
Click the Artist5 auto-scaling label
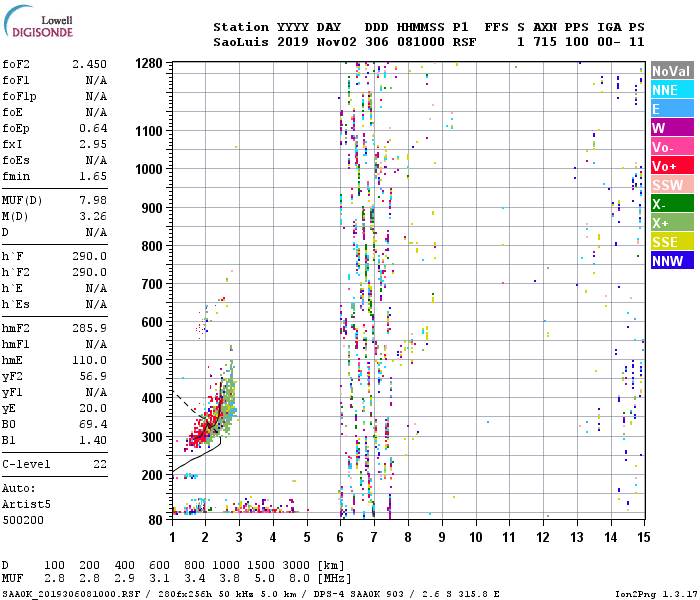tap(26, 504)
